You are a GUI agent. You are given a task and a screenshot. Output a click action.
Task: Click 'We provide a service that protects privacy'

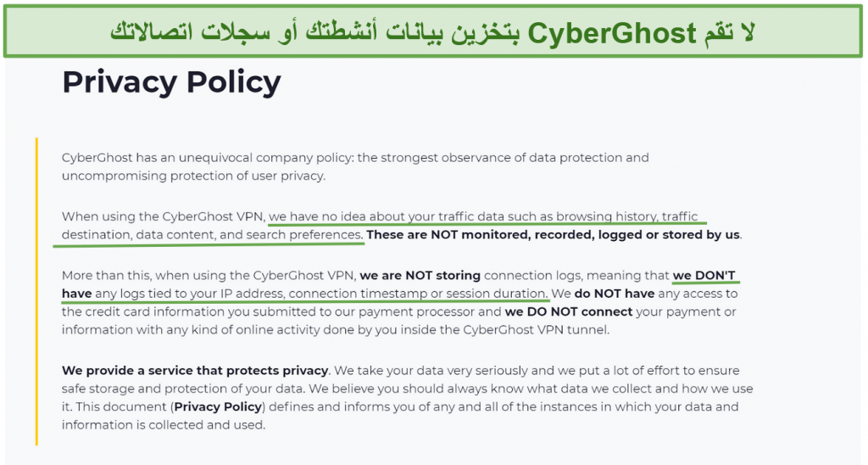pyautogui.click(x=196, y=370)
